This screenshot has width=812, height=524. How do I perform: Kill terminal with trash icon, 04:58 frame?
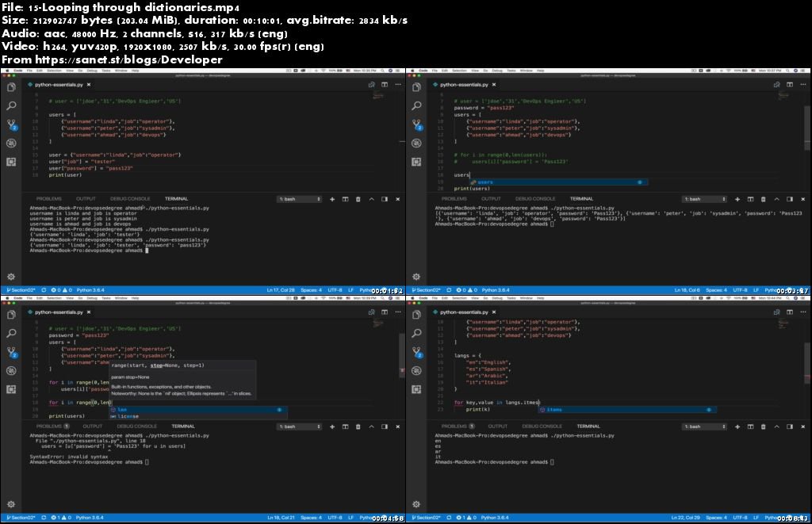(x=358, y=426)
